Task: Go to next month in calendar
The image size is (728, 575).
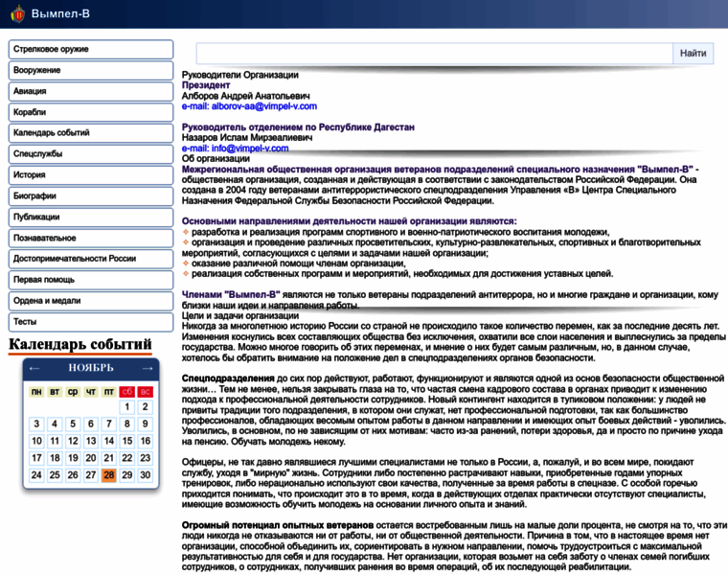Action: point(147,368)
